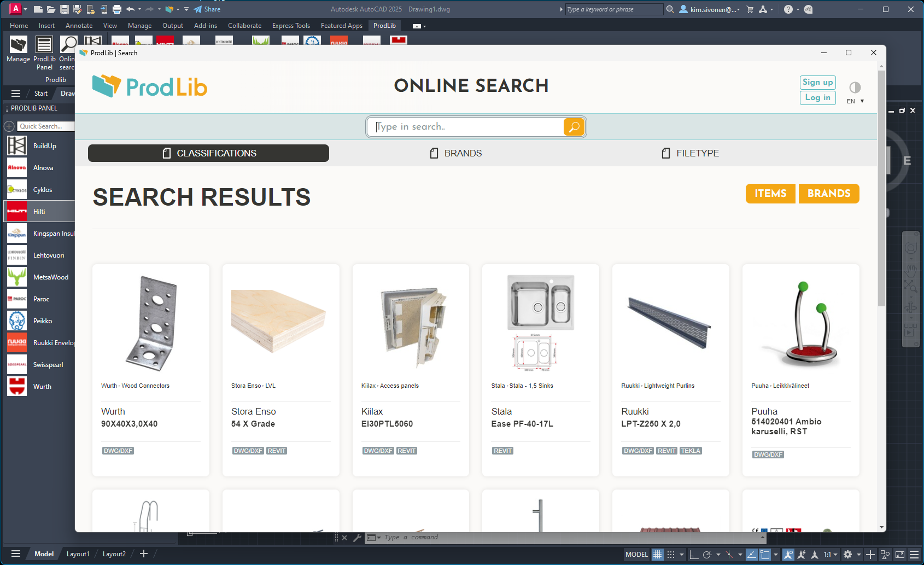924x565 pixels.
Task: Toggle the drawing grid display
Action: click(658, 555)
